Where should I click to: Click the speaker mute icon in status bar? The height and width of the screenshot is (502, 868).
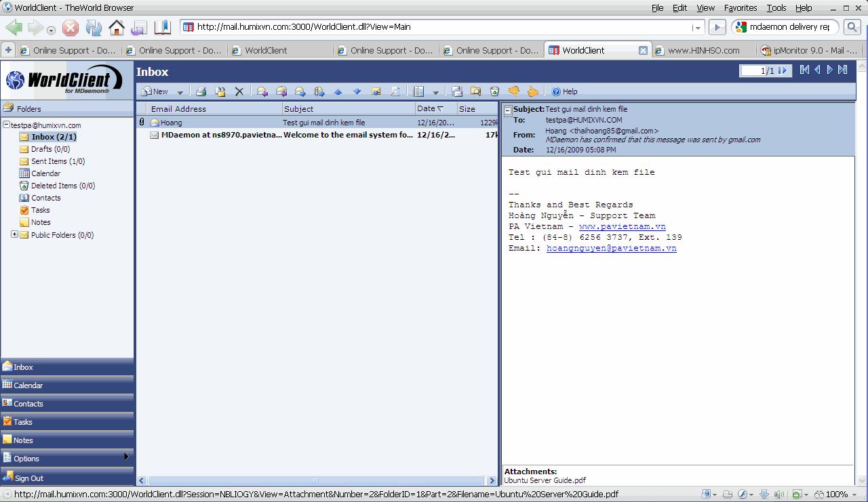pos(778,495)
